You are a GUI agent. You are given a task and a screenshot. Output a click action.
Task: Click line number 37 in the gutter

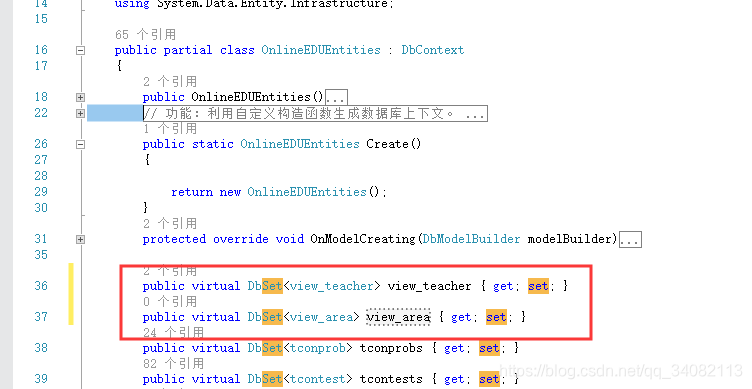coord(41,317)
